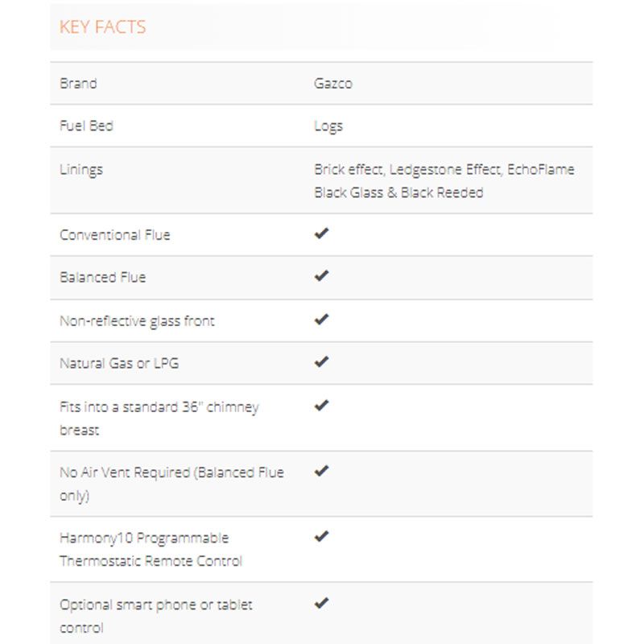Click checkmark for Harmony10 Remote Control
Viewport: 644px width, 644px height.
322,537
